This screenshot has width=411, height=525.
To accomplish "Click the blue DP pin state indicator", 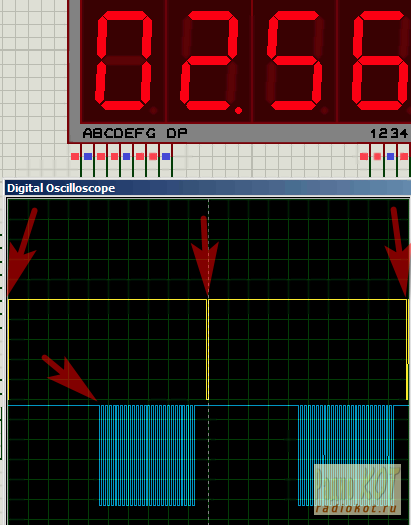I will coord(166,156).
